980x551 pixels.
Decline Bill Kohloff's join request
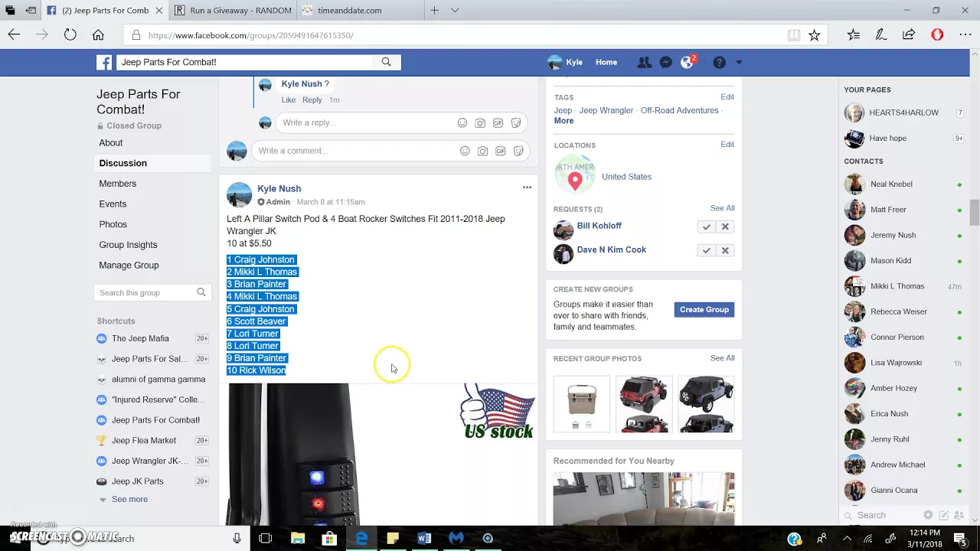[x=725, y=227]
